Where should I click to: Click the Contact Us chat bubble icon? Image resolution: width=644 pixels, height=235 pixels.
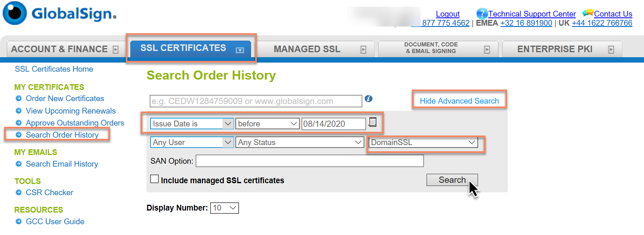pyautogui.click(x=588, y=14)
